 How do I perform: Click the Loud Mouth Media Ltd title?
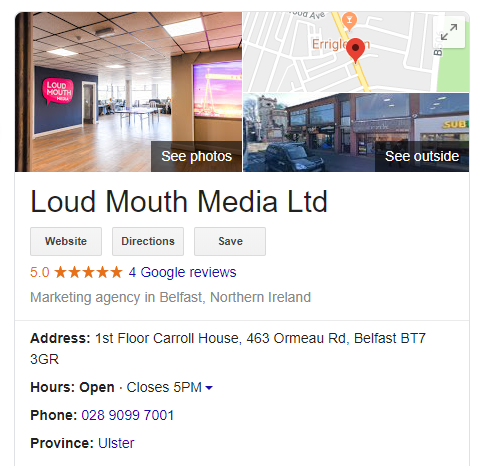point(179,202)
